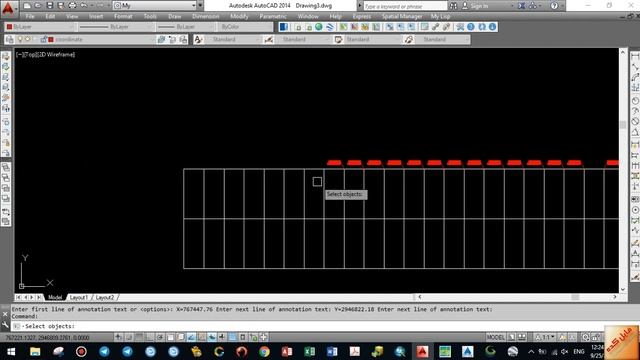Click Make Object's Layer Current icon
Screen dimensions: 640x360
click(x=161, y=40)
